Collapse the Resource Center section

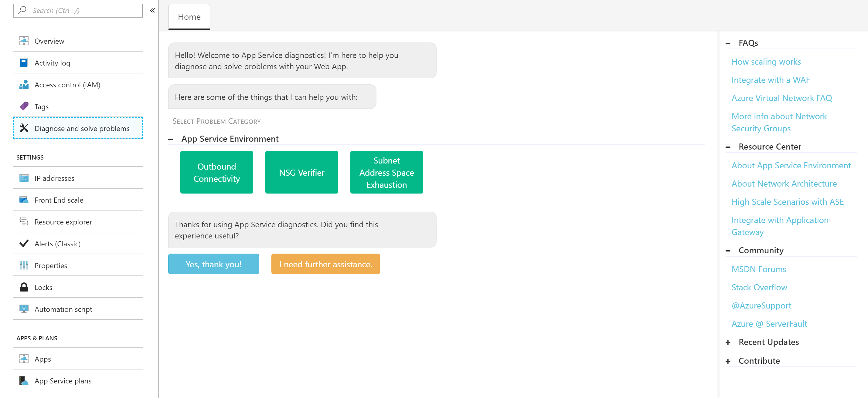(728, 147)
